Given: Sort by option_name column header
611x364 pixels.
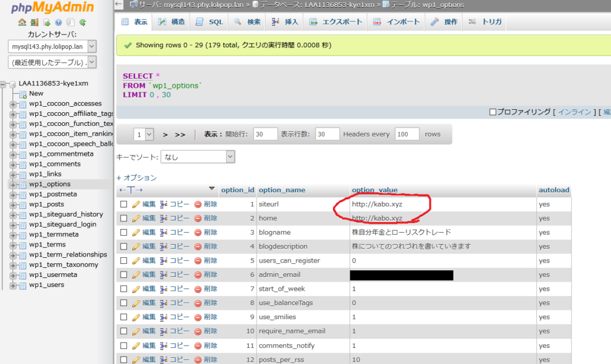Looking at the screenshot, I should [x=282, y=190].
